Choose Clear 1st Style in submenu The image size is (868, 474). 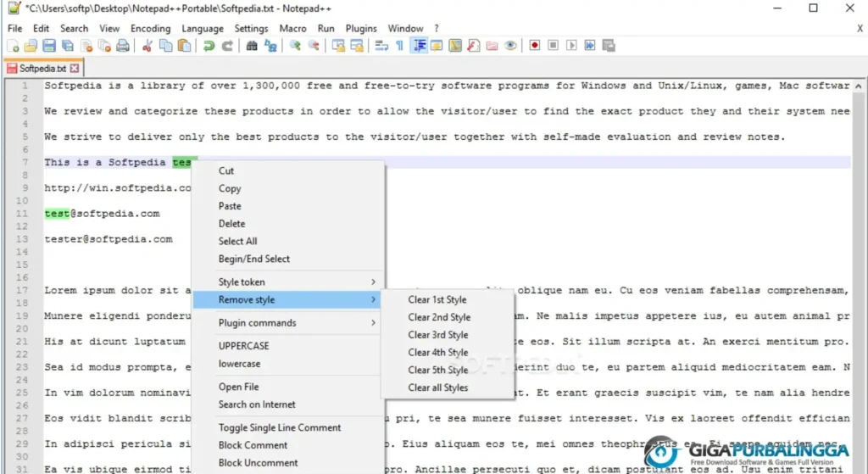(x=437, y=299)
